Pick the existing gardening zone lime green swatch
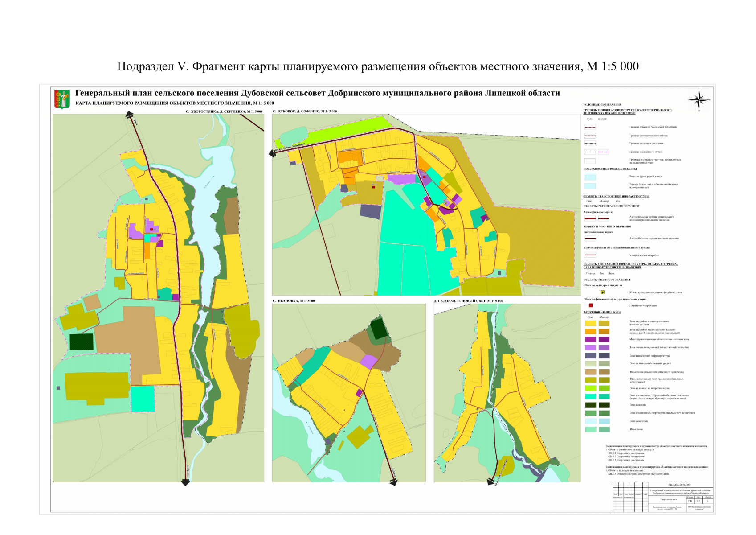756x535 pixels. pyautogui.click(x=590, y=388)
